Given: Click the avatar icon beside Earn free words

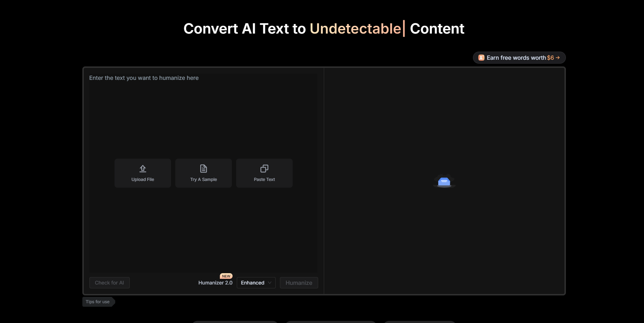Looking at the screenshot, I should [481, 58].
